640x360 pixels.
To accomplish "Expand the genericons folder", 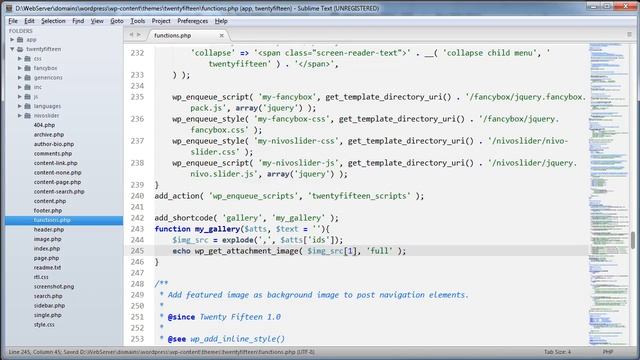I will point(20,78).
